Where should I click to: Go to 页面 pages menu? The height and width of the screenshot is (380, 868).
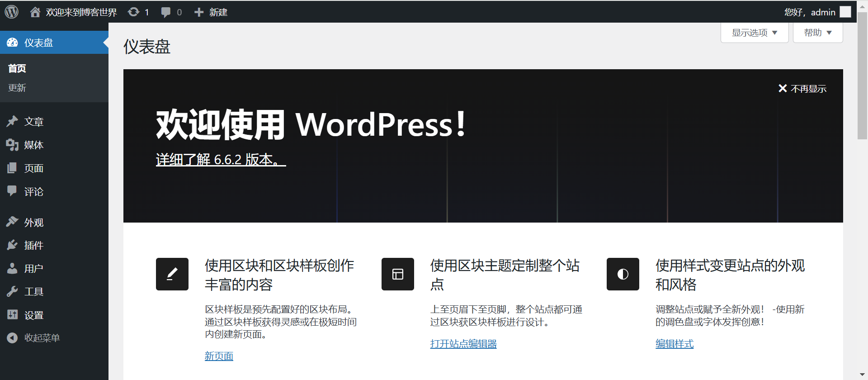tap(34, 168)
